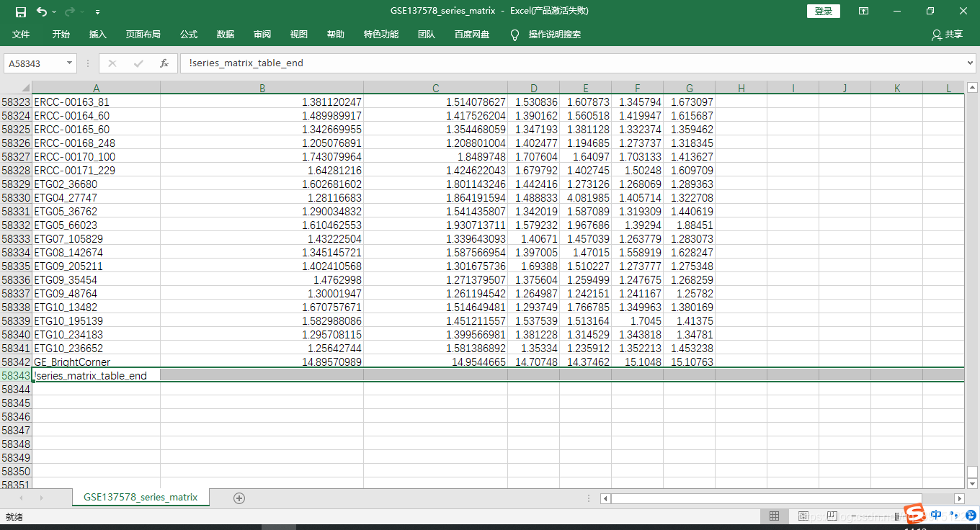This screenshot has height=530, width=980.
Task: Toggle the 中 Chinese input mode icon
Action: tap(936, 514)
